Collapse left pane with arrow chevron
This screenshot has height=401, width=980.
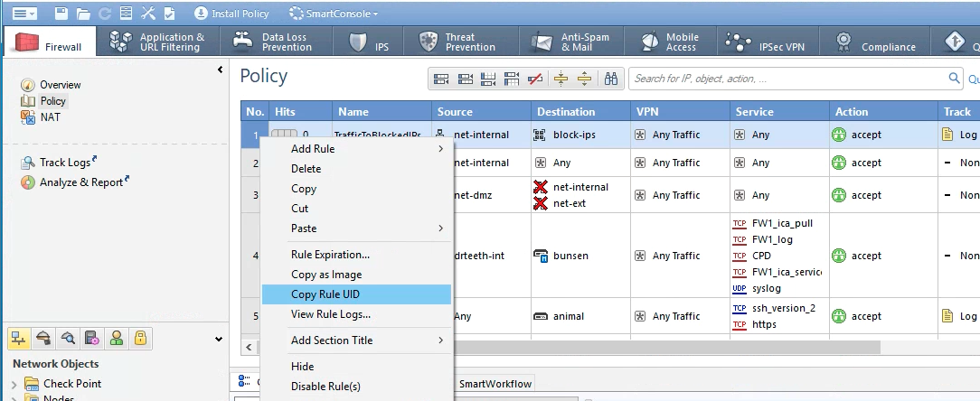[x=220, y=70]
